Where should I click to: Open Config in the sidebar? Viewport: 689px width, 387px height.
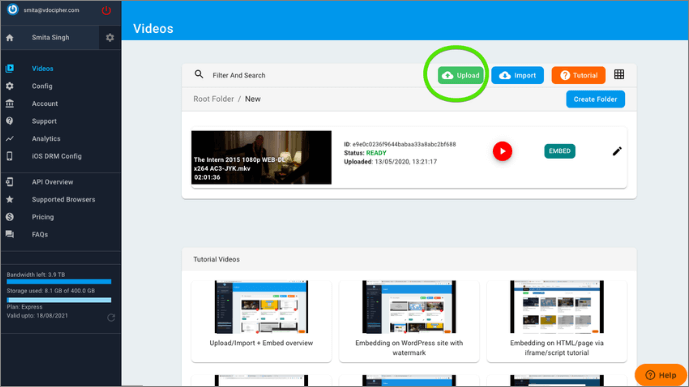[42, 86]
